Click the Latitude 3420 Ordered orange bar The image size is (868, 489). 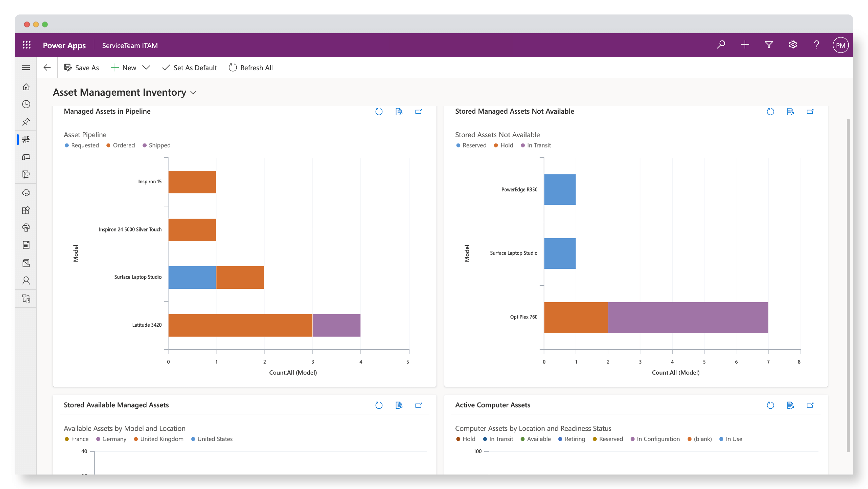click(240, 325)
